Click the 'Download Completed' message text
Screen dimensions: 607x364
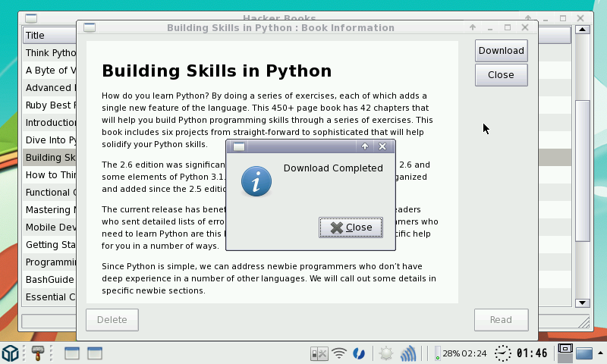[333, 168]
